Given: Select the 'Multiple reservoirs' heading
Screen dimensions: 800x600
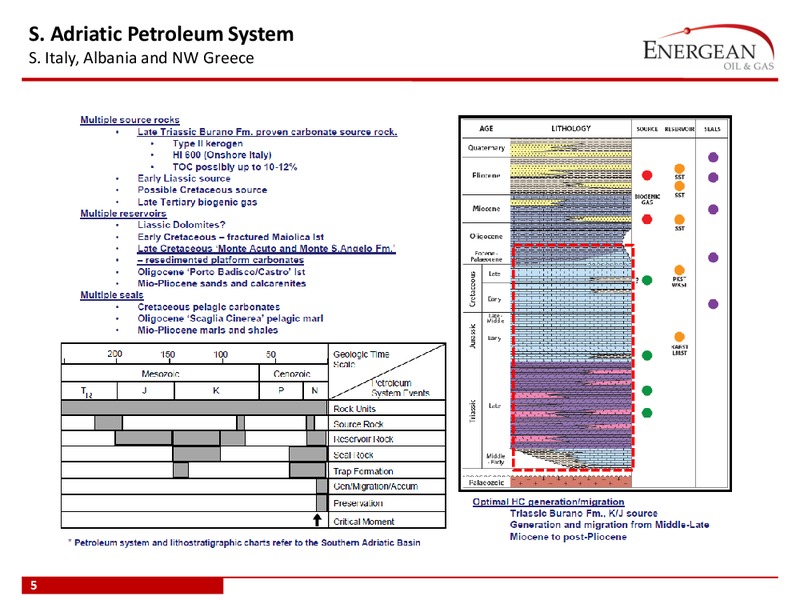Looking at the screenshot, I should click(x=123, y=213).
